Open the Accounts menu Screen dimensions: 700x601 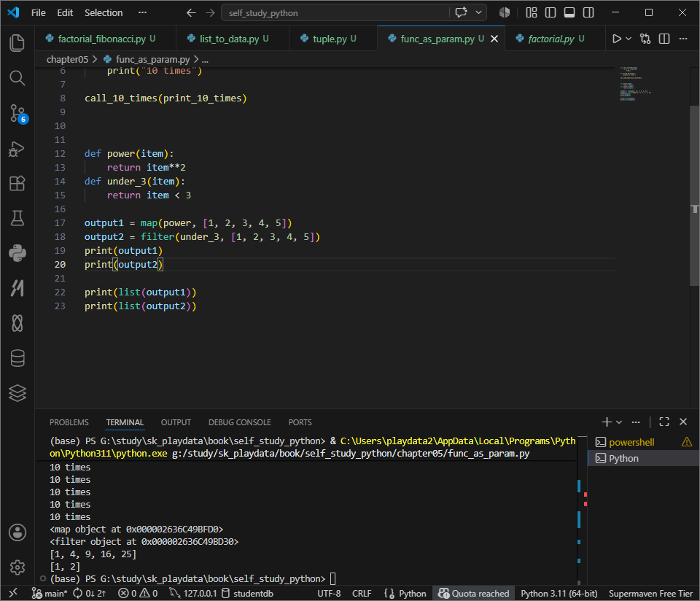tap(17, 532)
